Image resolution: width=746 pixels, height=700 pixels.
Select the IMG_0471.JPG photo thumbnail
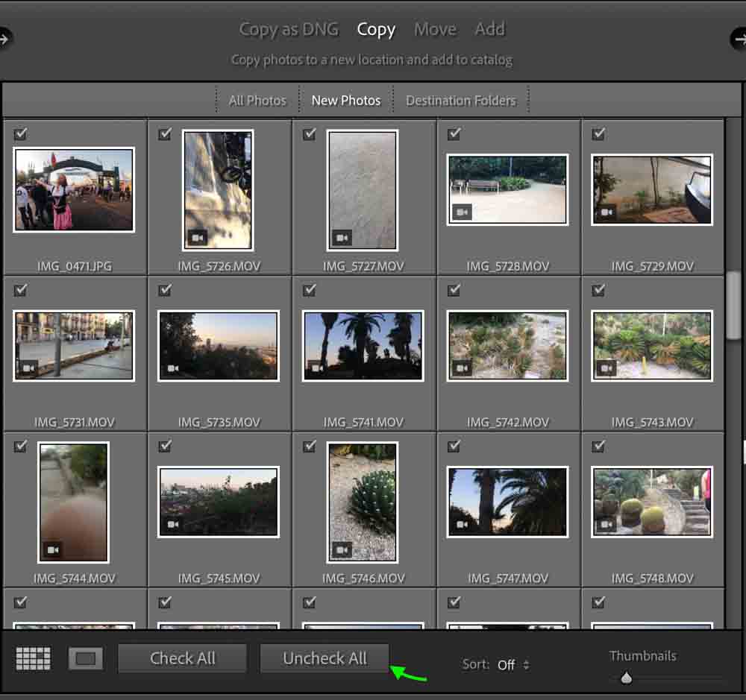click(x=74, y=190)
